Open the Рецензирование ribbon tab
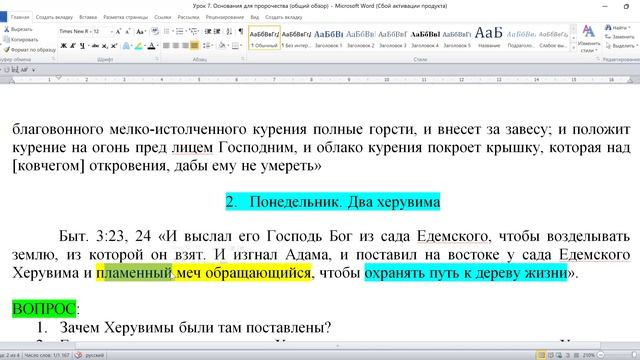This screenshot has height=360, width=640. [224, 17]
